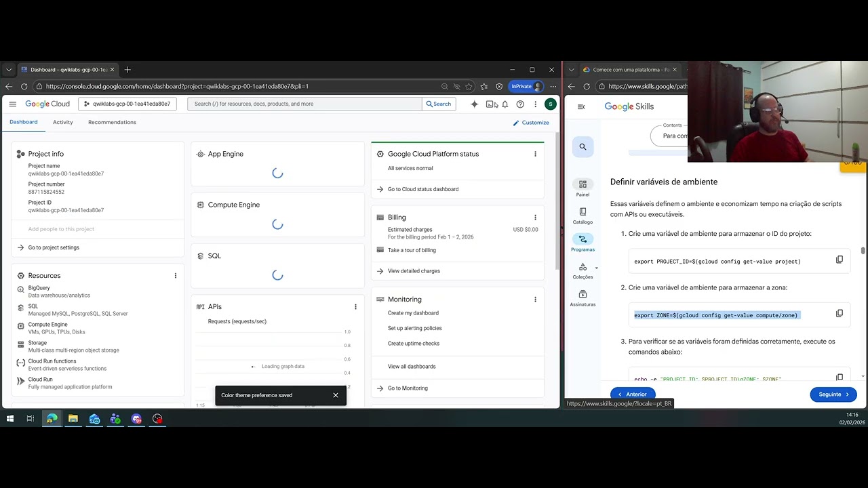Copy the export ZONE command
The image size is (868, 488).
(x=839, y=313)
